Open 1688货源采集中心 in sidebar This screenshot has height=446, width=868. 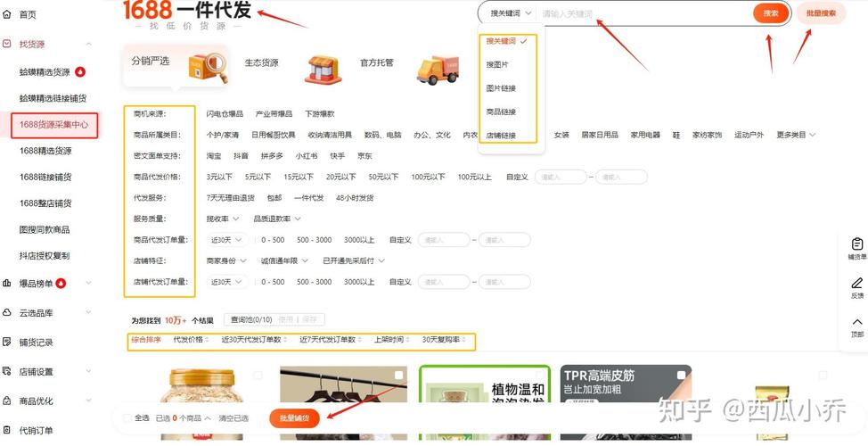click(x=53, y=125)
